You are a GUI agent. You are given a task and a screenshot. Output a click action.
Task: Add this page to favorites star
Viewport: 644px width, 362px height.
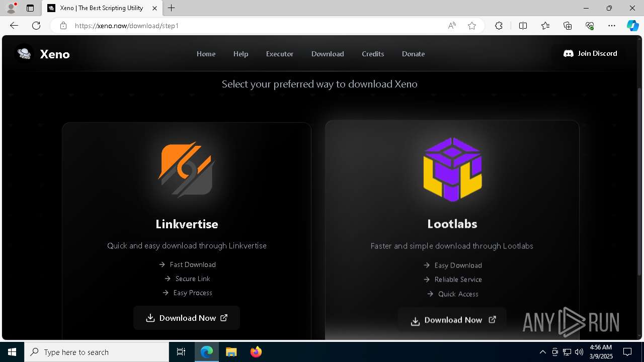(472, 26)
